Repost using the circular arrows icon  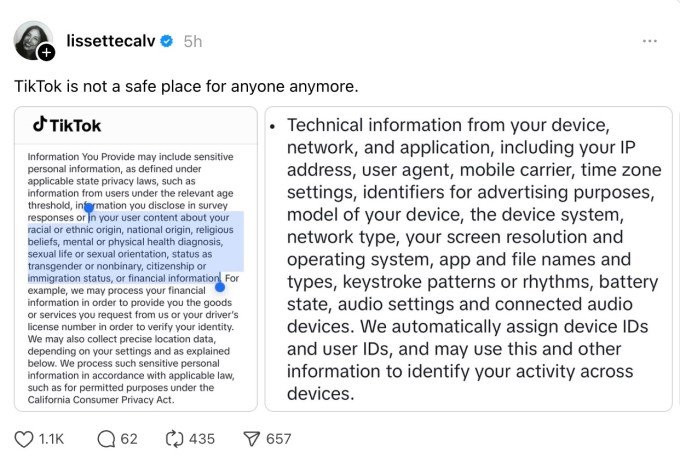[x=174, y=438]
